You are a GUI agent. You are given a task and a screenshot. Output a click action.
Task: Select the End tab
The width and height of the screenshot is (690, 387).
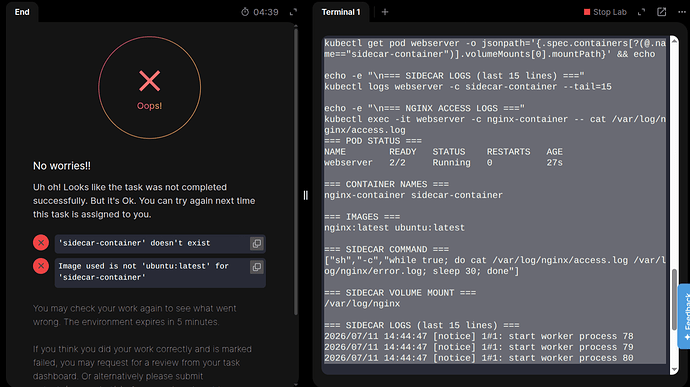tap(22, 12)
